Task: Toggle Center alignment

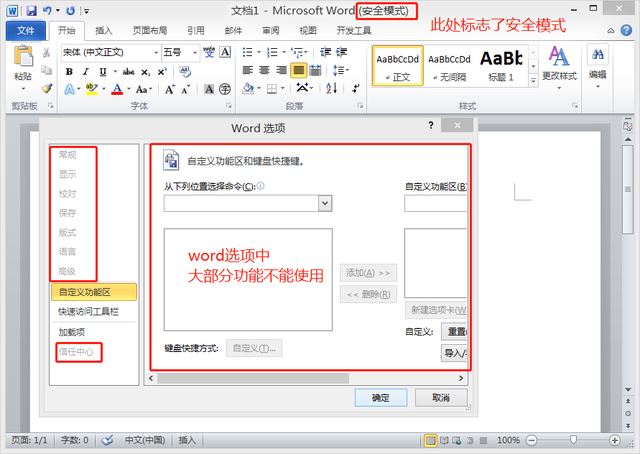Action: (264, 70)
